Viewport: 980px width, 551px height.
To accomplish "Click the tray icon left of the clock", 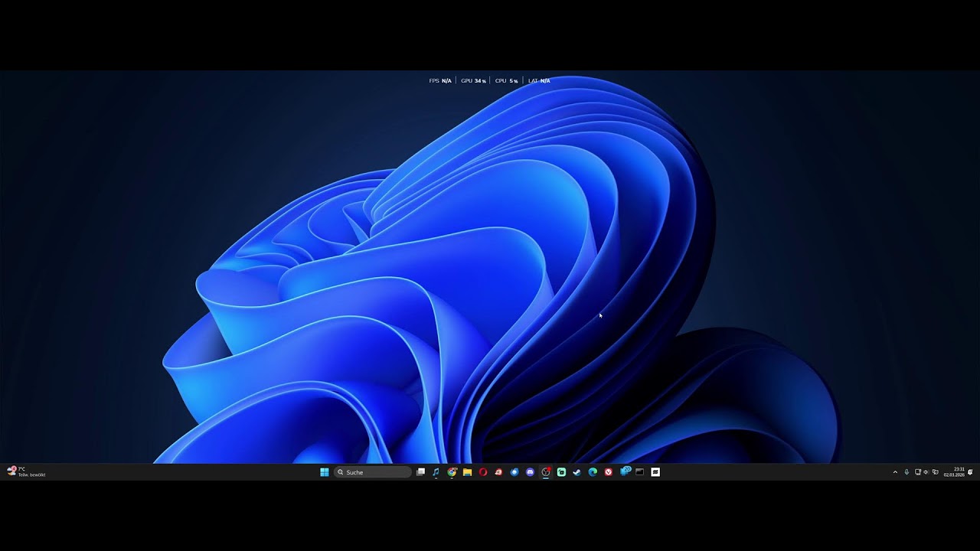I will coord(935,472).
